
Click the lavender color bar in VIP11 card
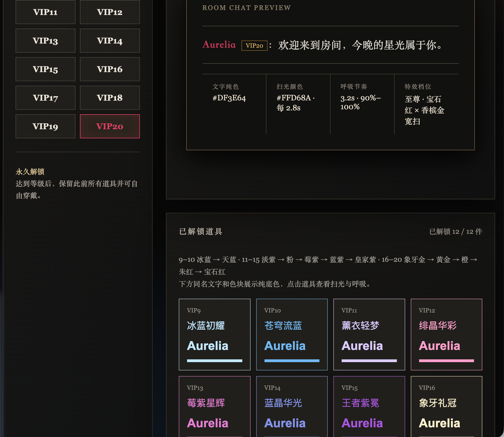point(369,361)
